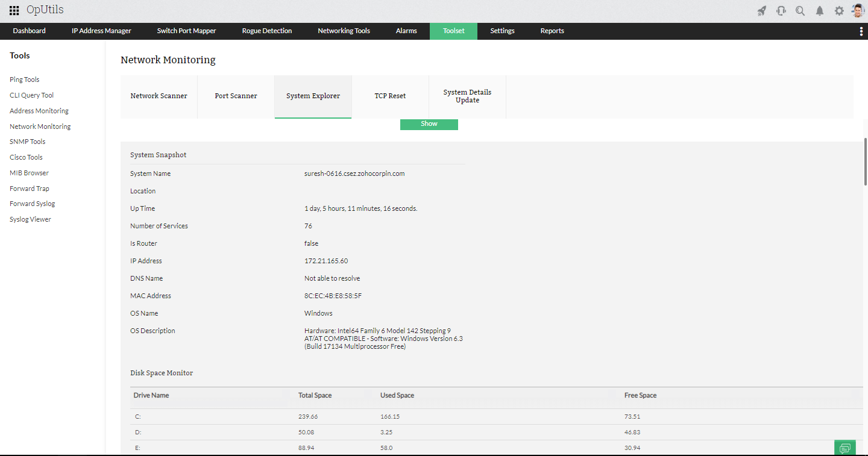The width and height of the screenshot is (868, 456).
Task: Open the user profile avatar
Action: click(x=857, y=10)
